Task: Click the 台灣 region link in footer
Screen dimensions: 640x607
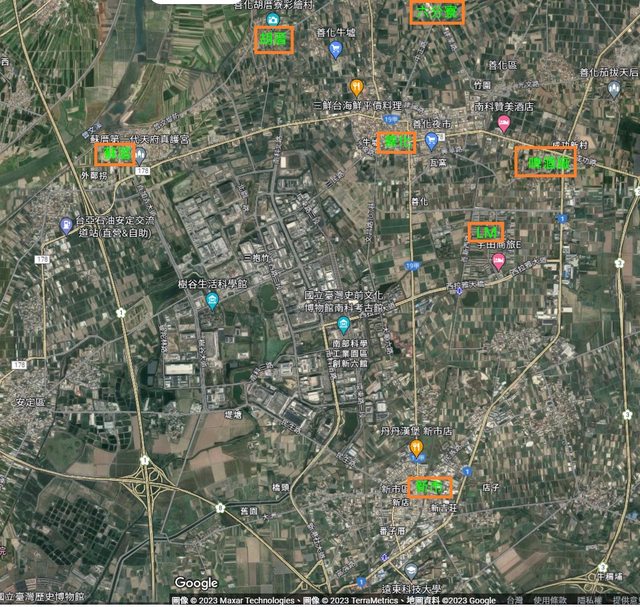Action: click(x=514, y=601)
